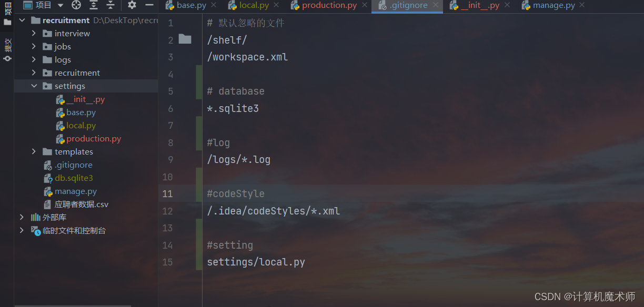Expand the interview folder

click(34, 33)
